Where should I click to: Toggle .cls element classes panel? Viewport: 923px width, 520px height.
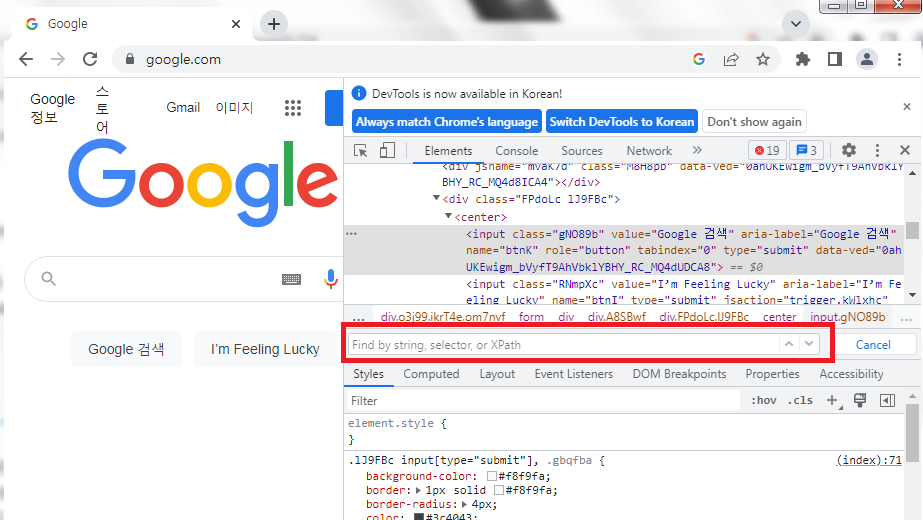800,400
